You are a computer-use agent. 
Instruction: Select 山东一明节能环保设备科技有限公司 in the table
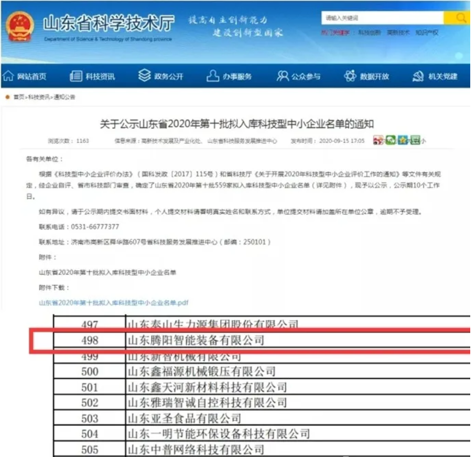(x=219, y=434)
